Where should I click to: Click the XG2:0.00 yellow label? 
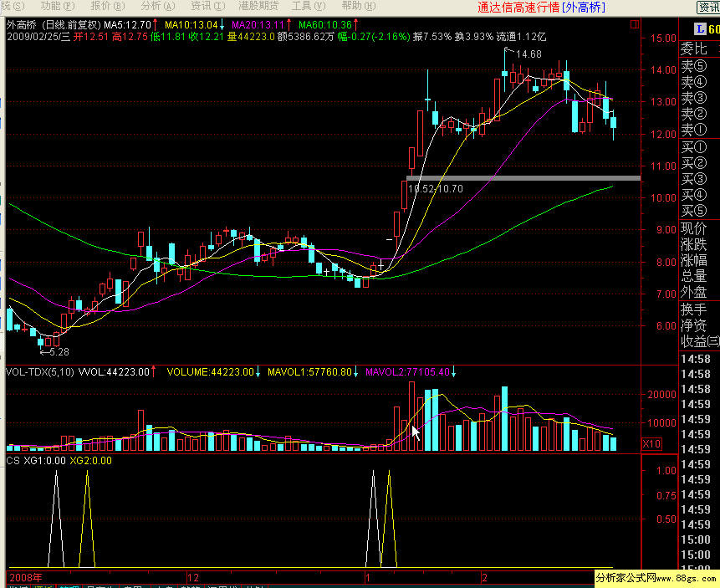[90, 460]
